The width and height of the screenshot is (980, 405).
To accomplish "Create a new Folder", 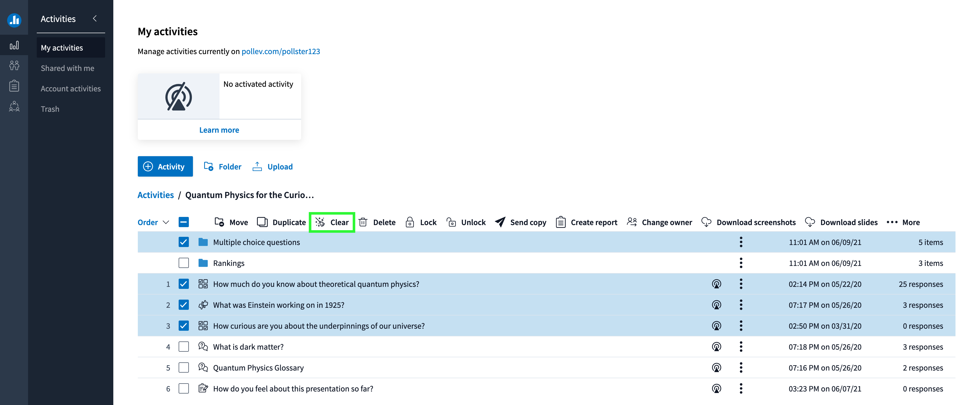I will pyautogui.click(x=223, y=167).
